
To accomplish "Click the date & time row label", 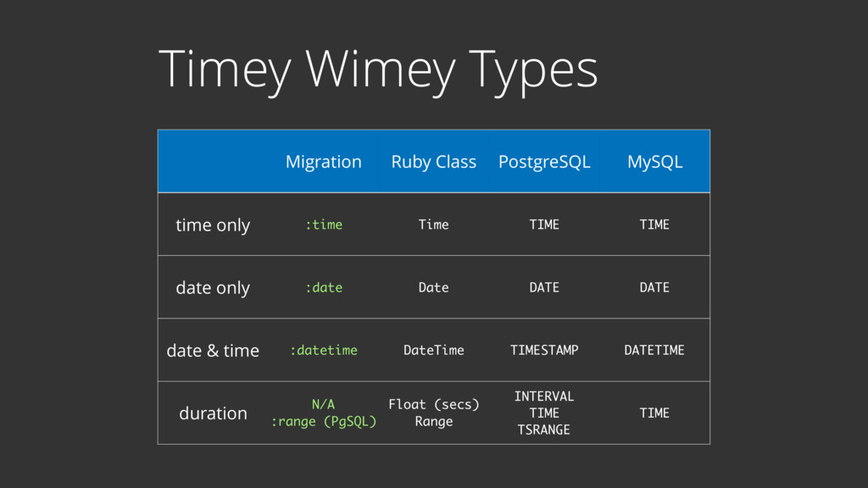I will point(213,350).
